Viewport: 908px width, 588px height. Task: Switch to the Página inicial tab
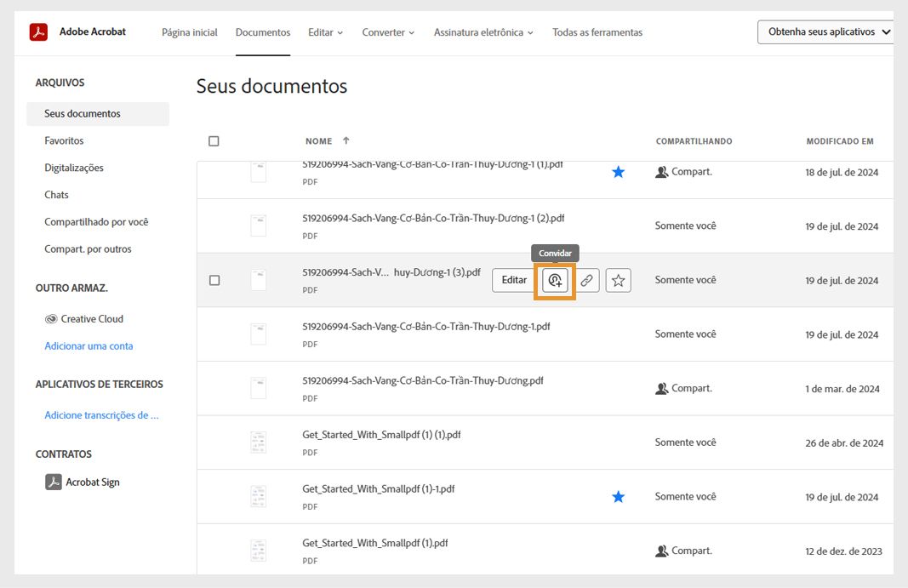(x=191, y=31)
